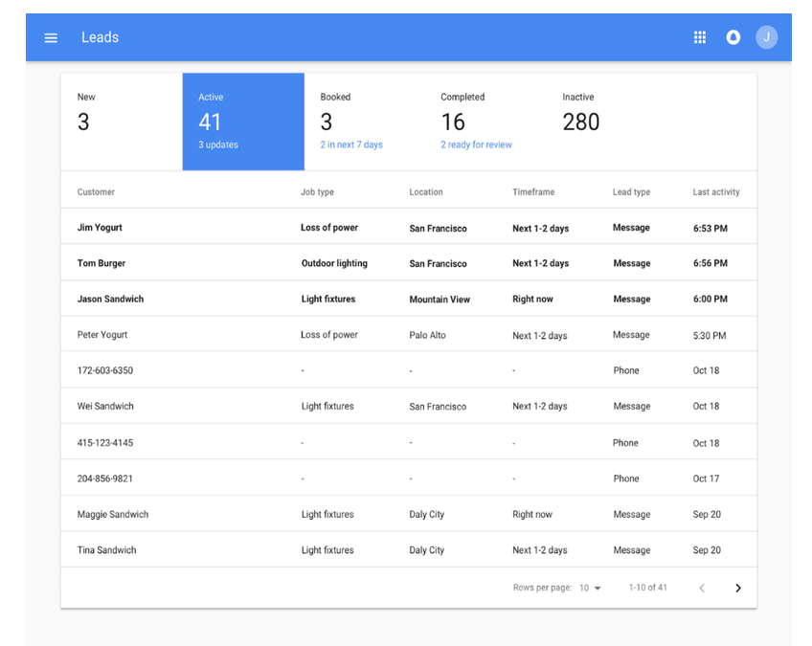Open the Jason Sandwich lead
This screenshot has height=646, width=812.
pyautogui.click(x=409, y=299)
